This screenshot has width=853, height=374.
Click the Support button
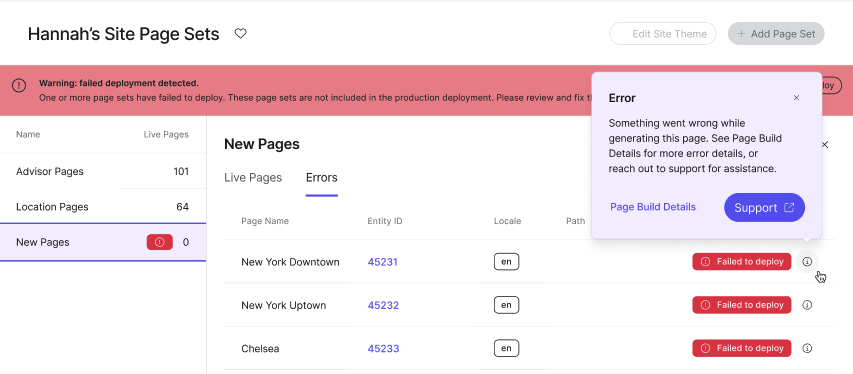(x=764, y=207)
